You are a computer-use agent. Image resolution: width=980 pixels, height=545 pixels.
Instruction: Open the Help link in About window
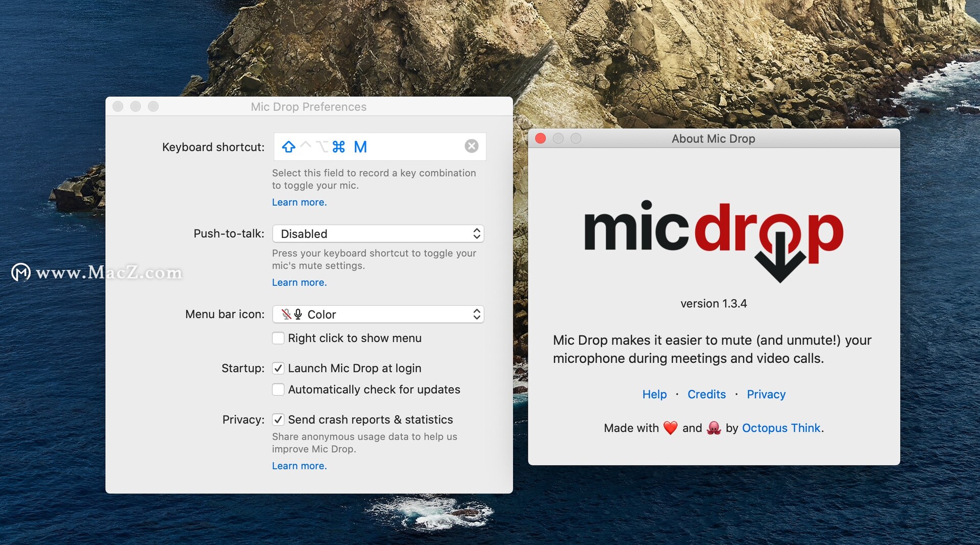click(x=654, y=394)
